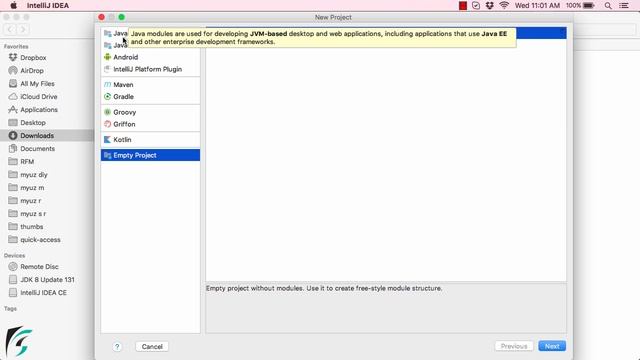
Task: Open the Apple menu
Action: coord(13,5)
